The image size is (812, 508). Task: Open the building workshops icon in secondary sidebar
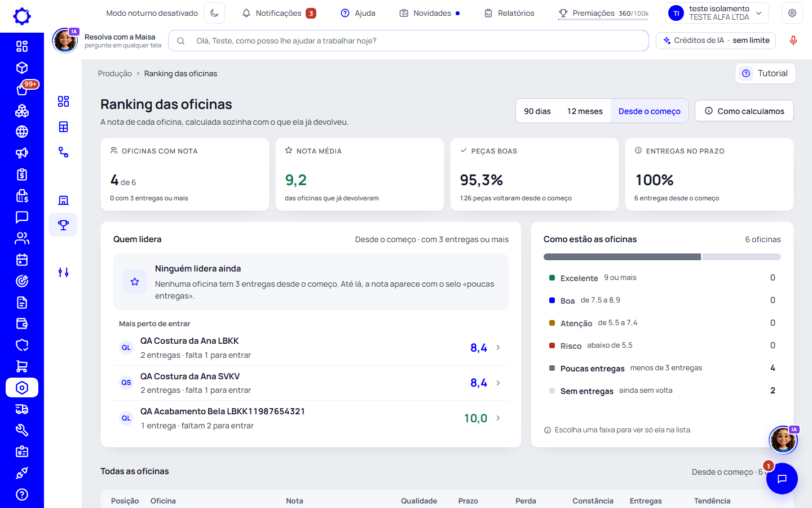tap(63, 200)
